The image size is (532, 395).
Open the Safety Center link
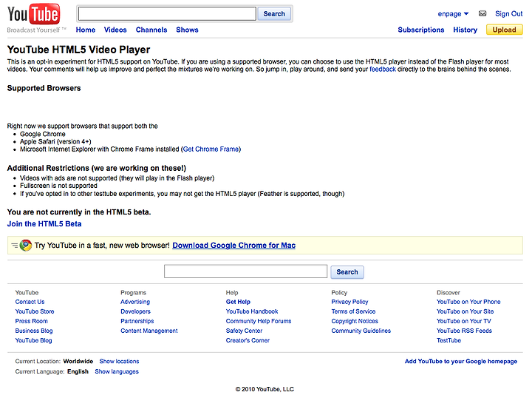244,331
